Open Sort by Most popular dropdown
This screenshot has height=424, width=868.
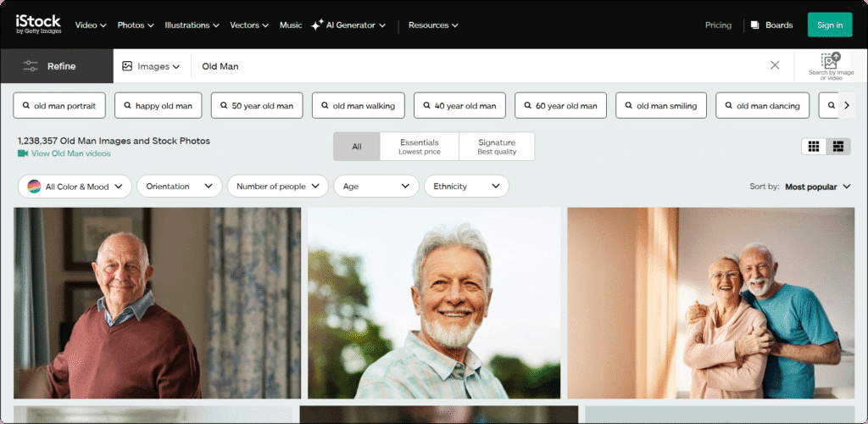click(x=817, y=187)
